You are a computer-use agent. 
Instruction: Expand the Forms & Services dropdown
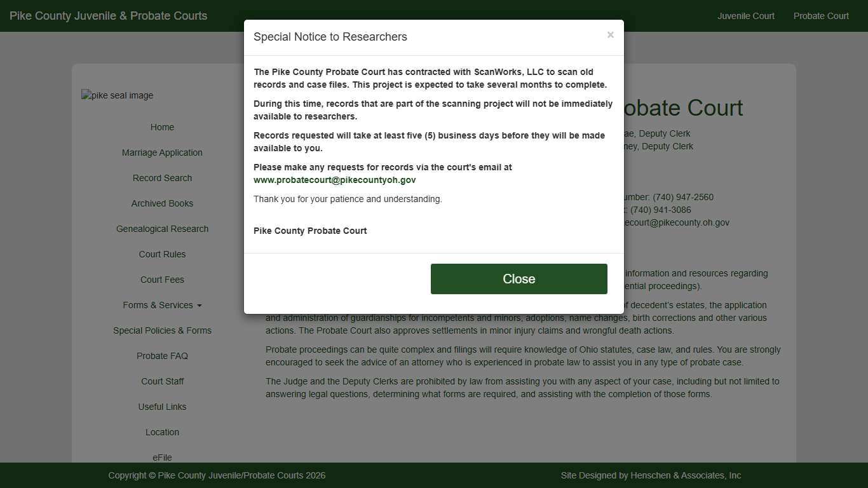(x=162, y=305)
